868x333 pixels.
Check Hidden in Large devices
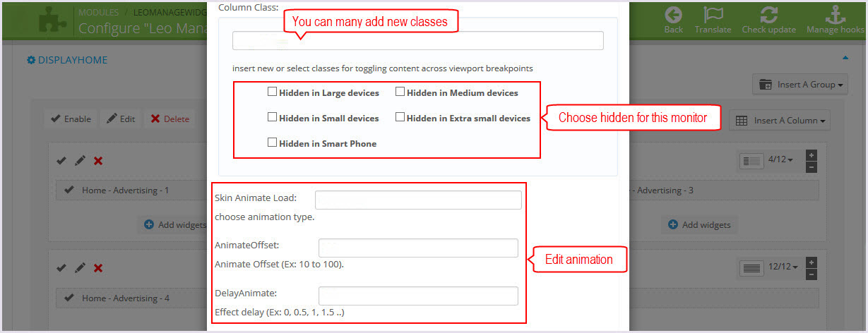click(x=272, y=92)
